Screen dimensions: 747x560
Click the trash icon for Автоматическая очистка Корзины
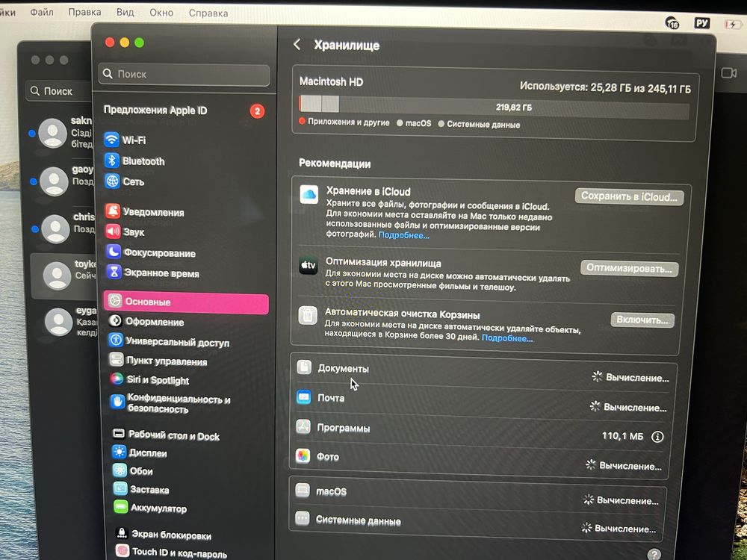(x=308, y=315)
